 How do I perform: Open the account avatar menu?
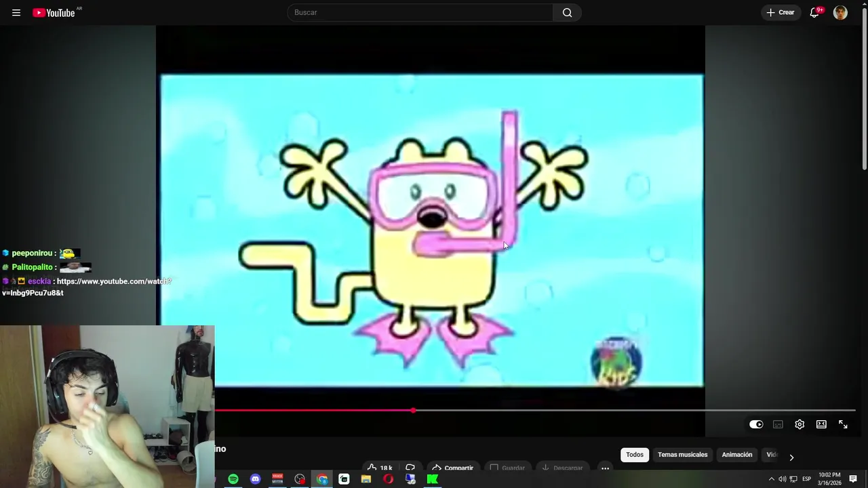pyautogui.click(x=840, y=12)
